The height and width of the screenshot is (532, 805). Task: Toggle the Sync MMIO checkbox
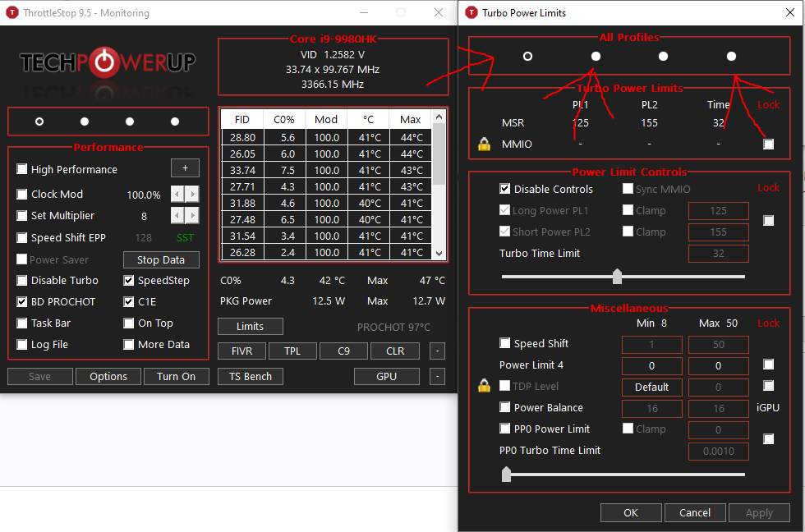628,188
